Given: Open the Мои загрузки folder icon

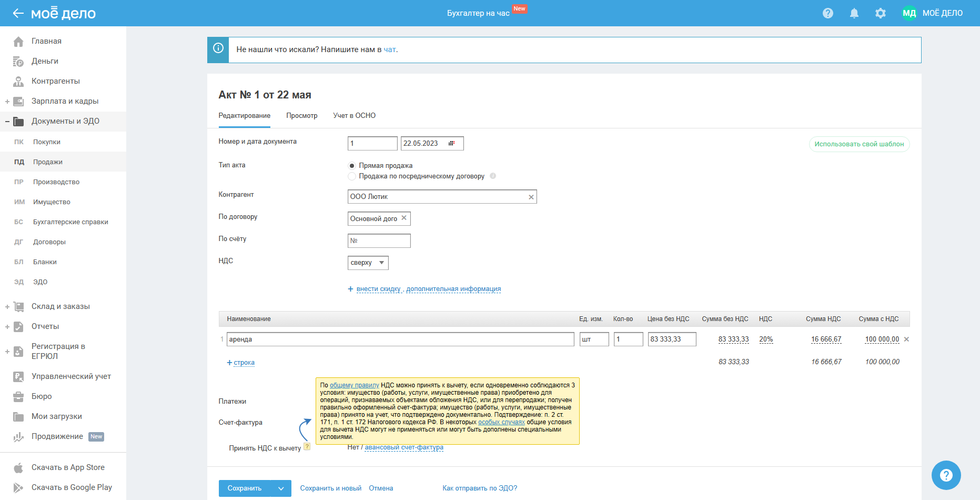Looking at the screenshot, I should point(18,416).
